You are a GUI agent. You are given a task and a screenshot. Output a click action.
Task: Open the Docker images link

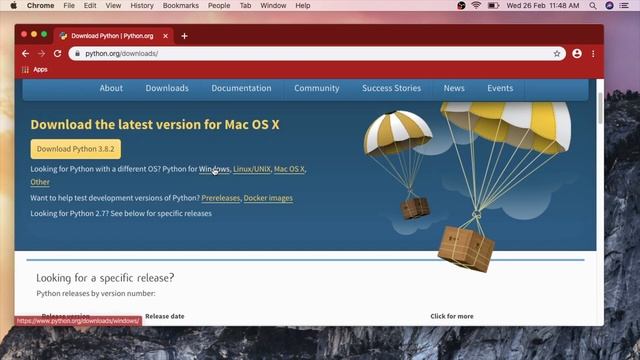(268, 198)
